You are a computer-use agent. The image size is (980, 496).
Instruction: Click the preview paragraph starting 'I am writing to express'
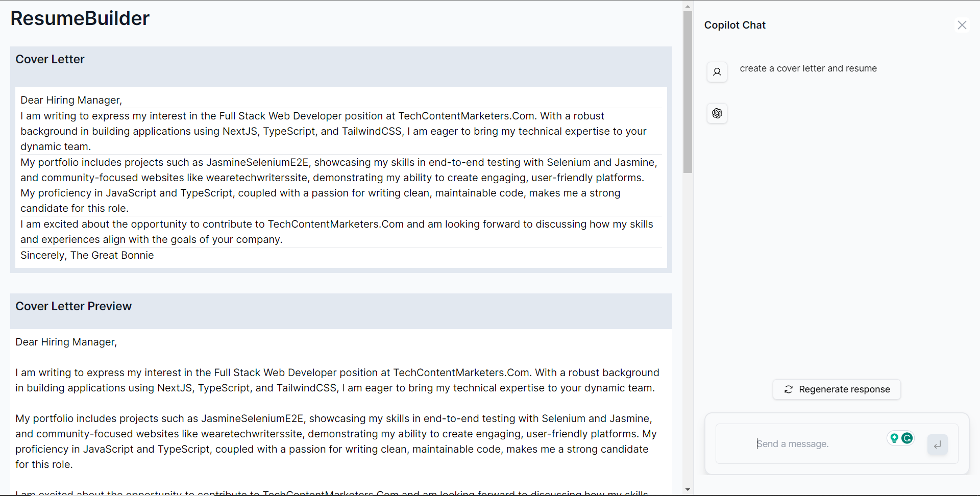pos(337,380)
